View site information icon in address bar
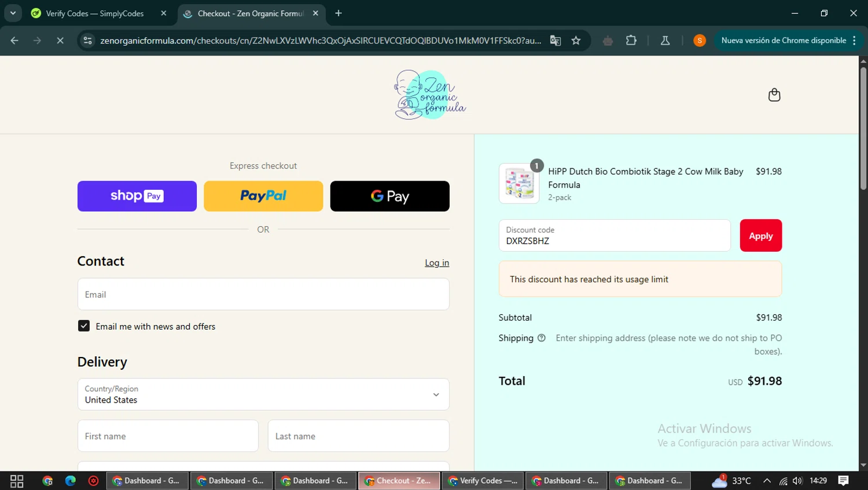868x490 pixels. pos(88,40)
